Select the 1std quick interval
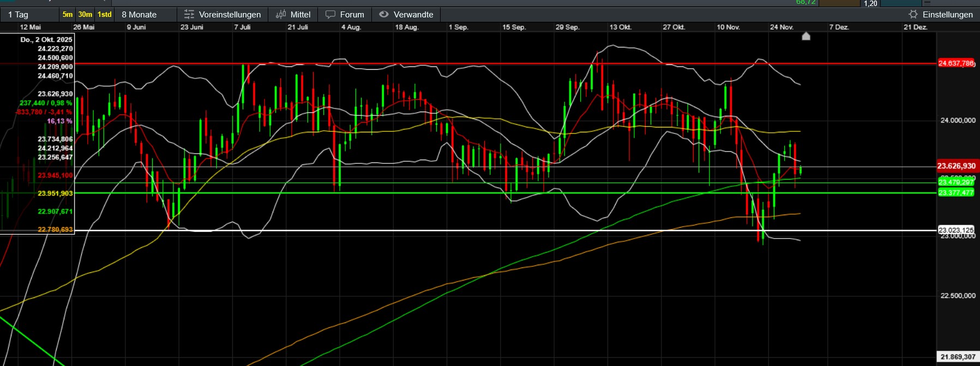This screenshot has width=980, height=366. pyautogui.click(x=104, y=15)
